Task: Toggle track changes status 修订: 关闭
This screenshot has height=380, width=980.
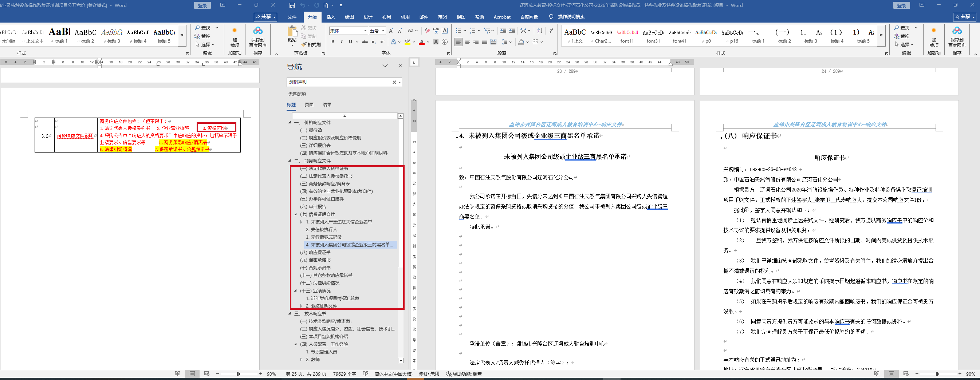Action: pyautogui.click(x=429, y=374)
